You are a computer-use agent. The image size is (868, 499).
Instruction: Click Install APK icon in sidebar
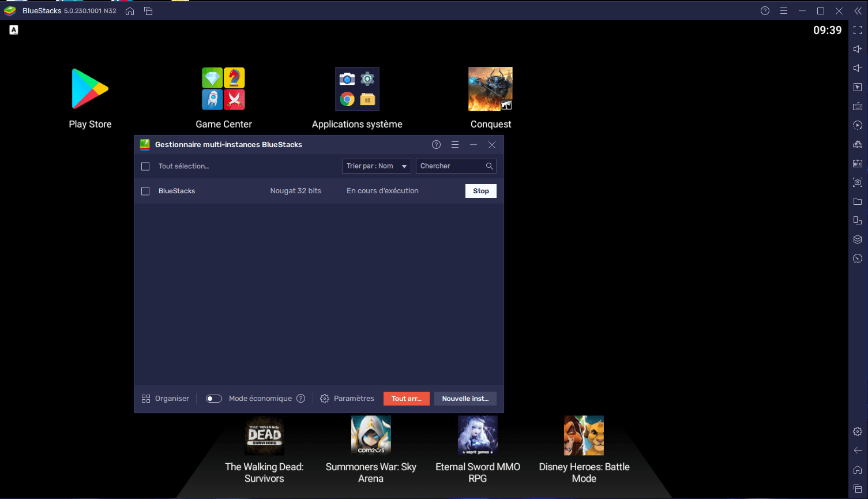click(x=858, y=163)
